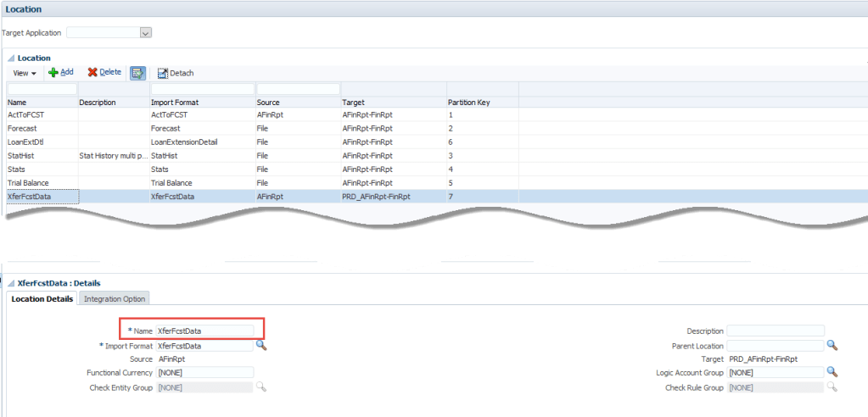The height and width of the screenshot is (417, 868).
Task: Open the View menu dropdown
Action: tap(25, 74)
